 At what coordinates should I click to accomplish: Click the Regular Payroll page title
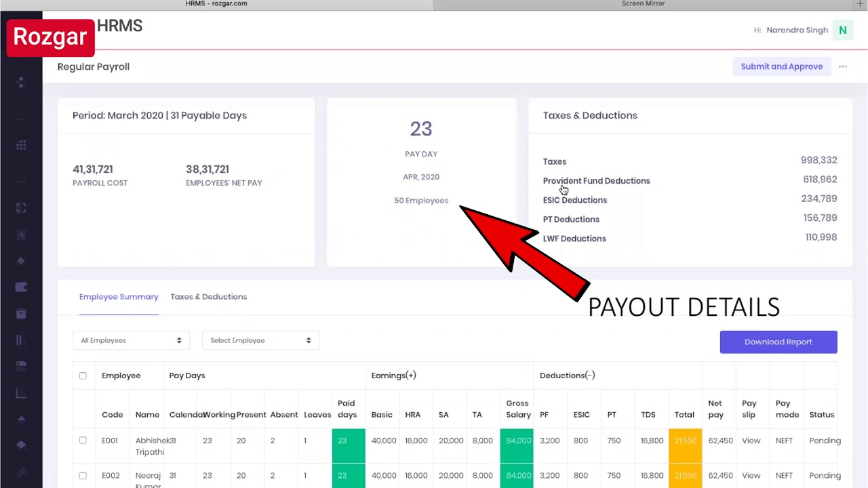tap(94, 66)
